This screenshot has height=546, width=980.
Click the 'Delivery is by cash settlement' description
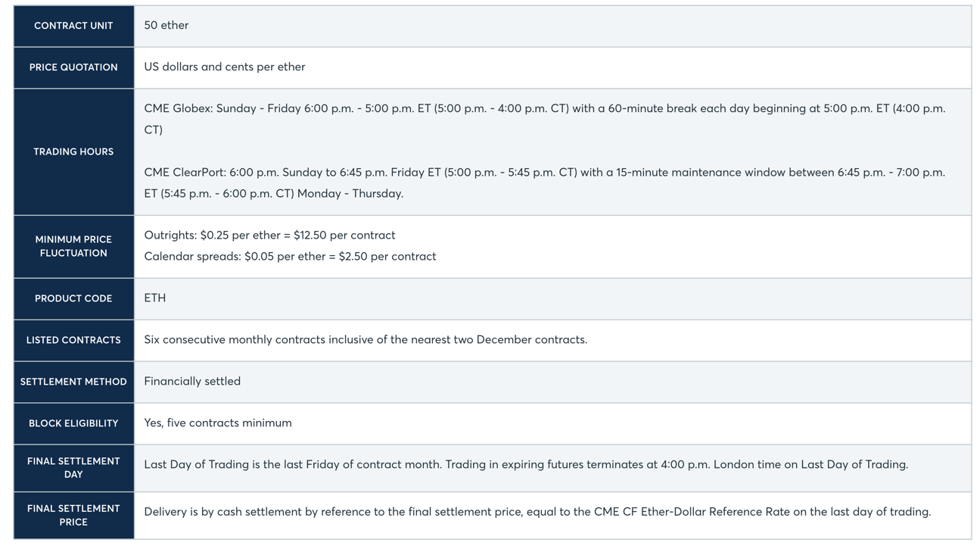click(537, 511)
